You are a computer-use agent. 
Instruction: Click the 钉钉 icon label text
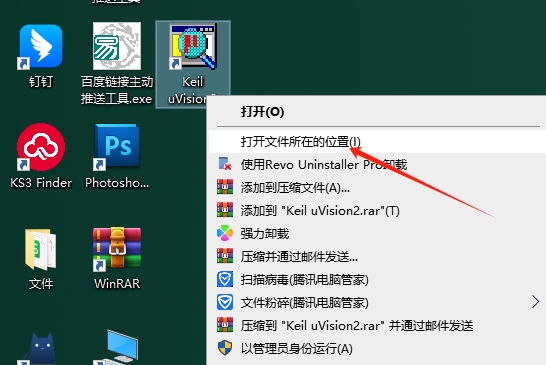tap(41, 82)
